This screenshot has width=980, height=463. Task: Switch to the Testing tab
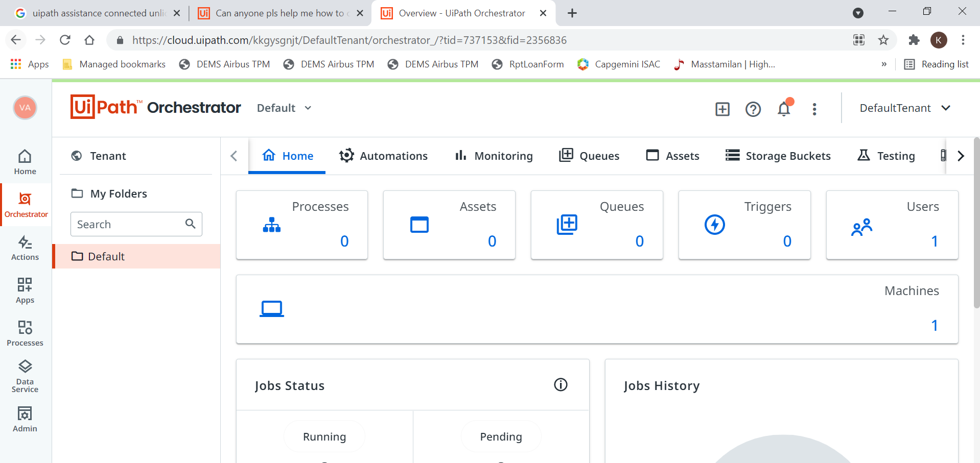pos(886,156)
